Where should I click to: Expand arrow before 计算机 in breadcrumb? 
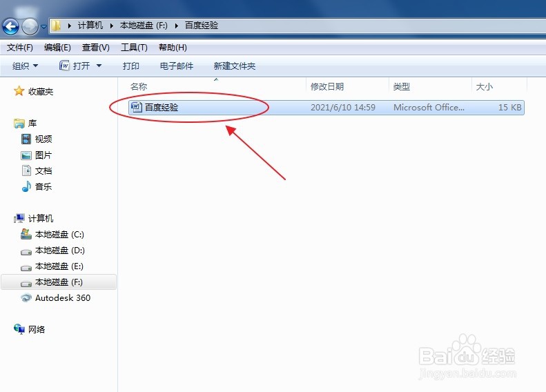pos(70,26)
